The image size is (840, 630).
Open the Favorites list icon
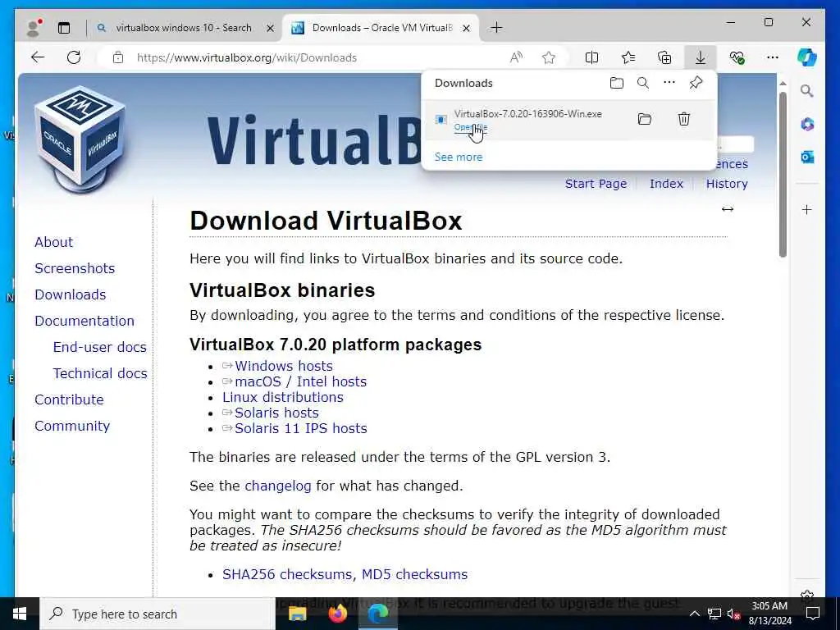tap(628, 57)
